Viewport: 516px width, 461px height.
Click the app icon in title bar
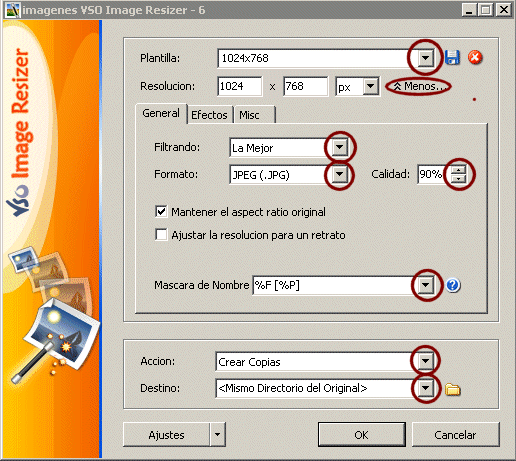pyautogui.click(x=12, y=10)
